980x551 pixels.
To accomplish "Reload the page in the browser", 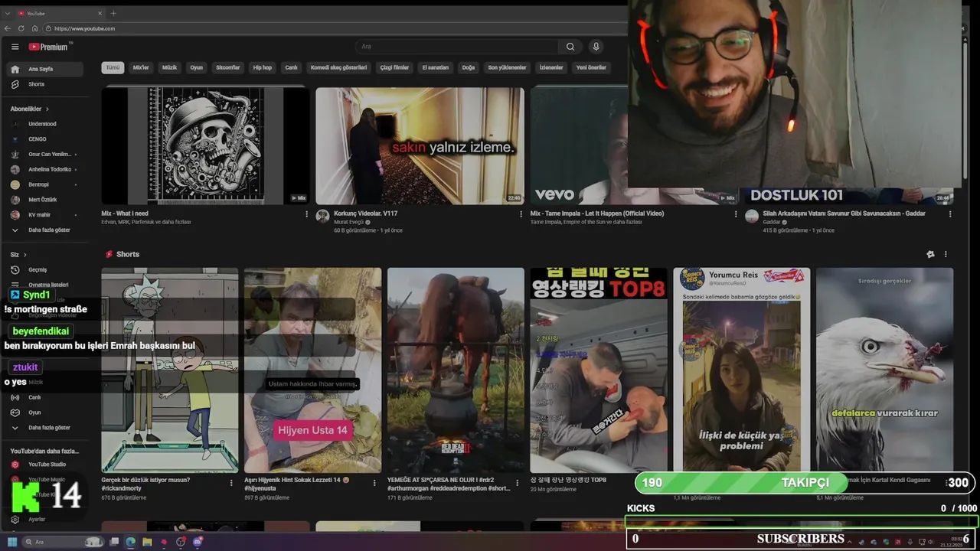I will [x=21, y=28].
